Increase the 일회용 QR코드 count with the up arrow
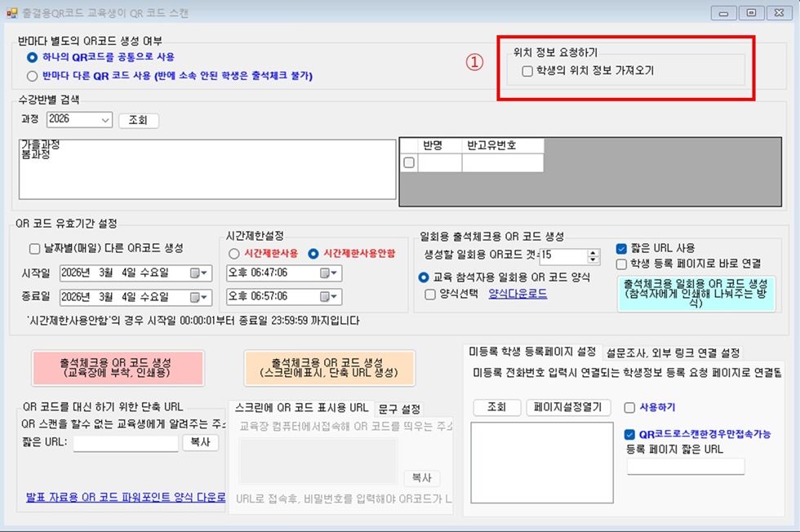The height and width of the screenshot is (532, 800). point(593,252)
